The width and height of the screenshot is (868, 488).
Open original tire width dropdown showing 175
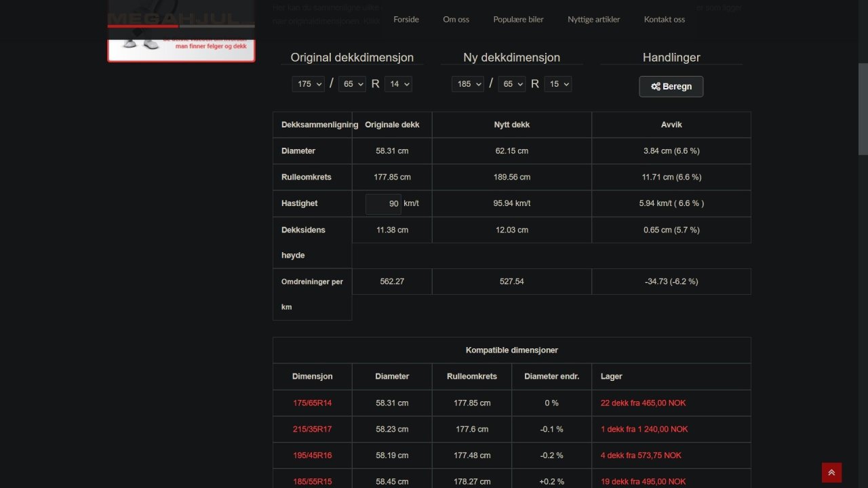point(309,84)
